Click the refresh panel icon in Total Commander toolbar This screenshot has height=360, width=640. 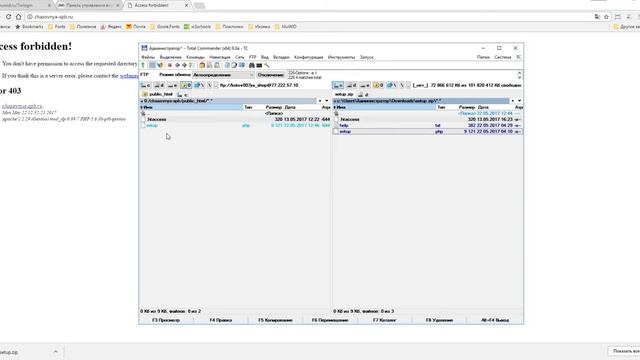pos(143,65)
